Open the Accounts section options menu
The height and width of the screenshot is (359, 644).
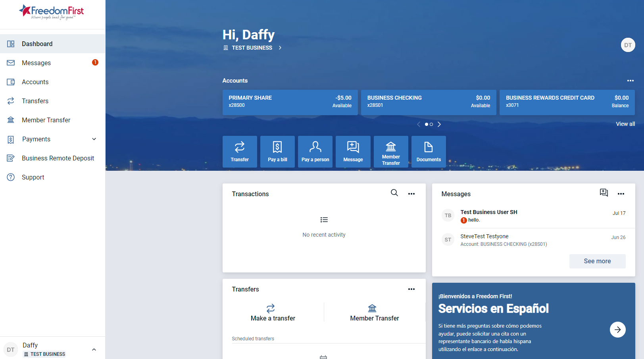click(x=630, y=81)
